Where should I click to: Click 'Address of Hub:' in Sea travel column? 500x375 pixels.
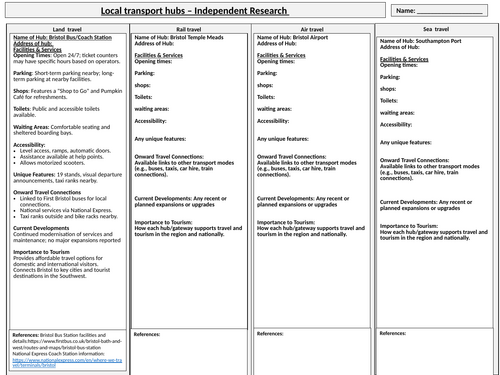(400, 47)
